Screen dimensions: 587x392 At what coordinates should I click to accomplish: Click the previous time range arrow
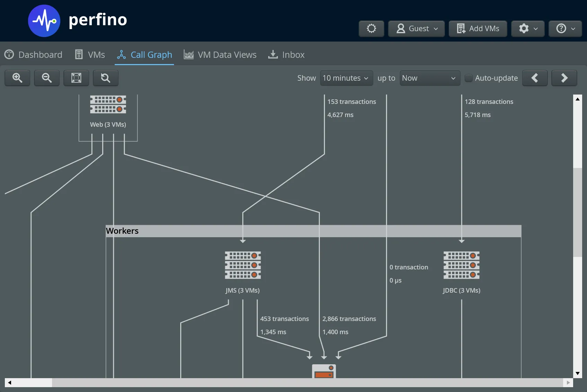point(535,78)
